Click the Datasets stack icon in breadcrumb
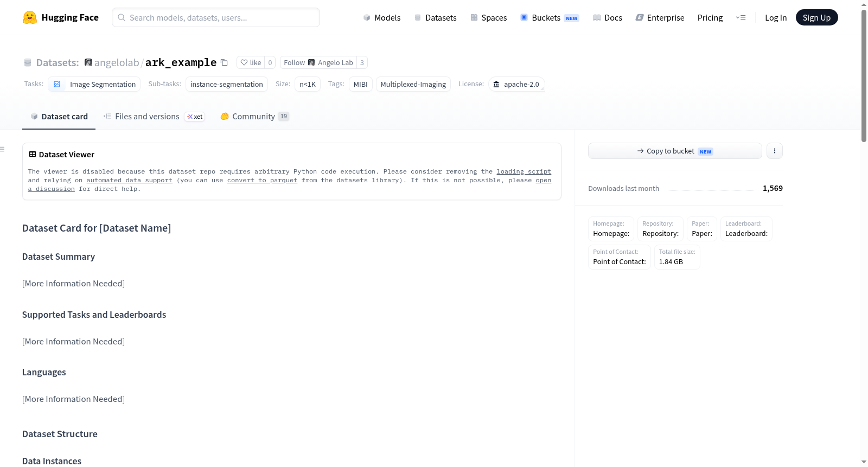This screenshot has width=868, height=467. (x=28, y=62)
